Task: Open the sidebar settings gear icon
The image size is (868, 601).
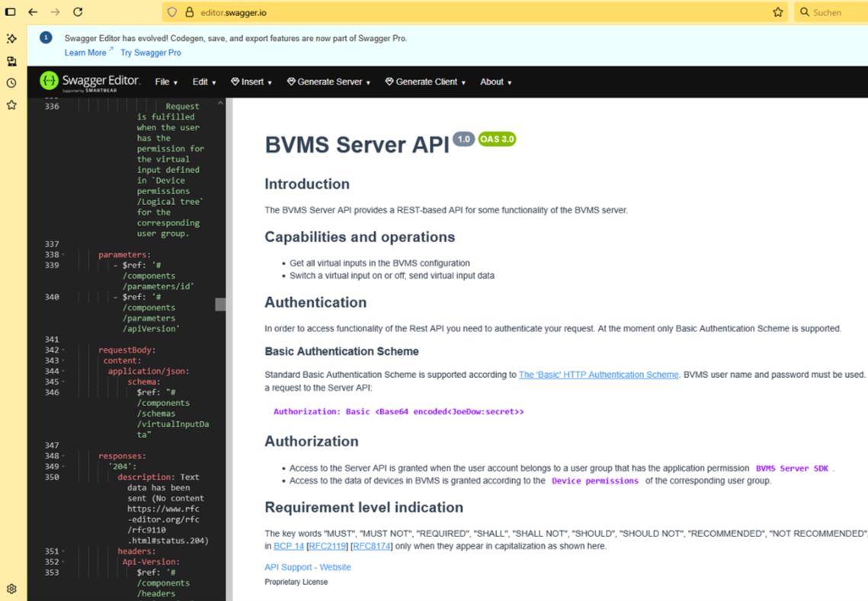Action: 11,589
